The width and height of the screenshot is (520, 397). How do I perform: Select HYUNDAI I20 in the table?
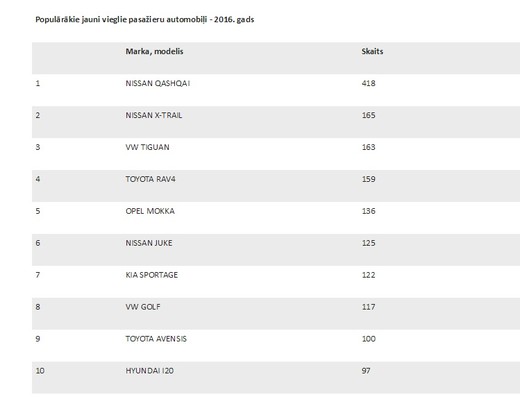click(x=149, y=371)
